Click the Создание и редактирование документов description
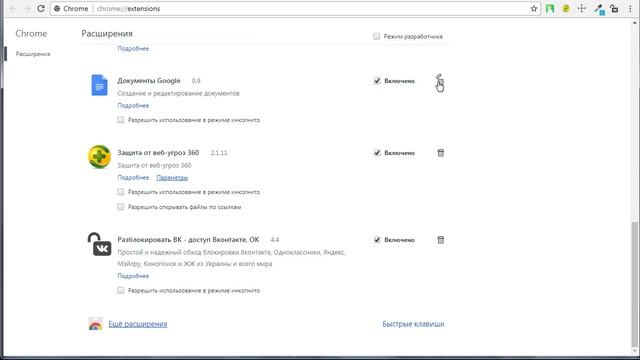The width and height of the screenshot is (640, 360). [x=178, y=93]
